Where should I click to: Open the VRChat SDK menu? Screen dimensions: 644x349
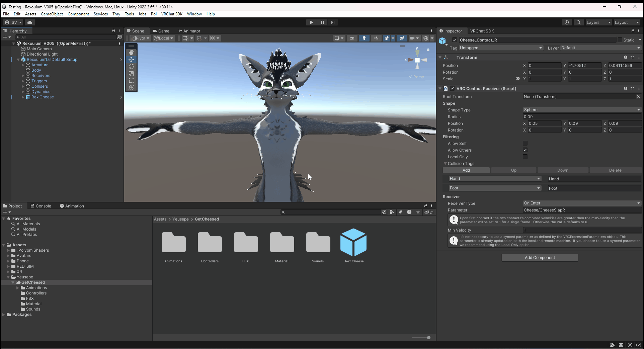172,14
